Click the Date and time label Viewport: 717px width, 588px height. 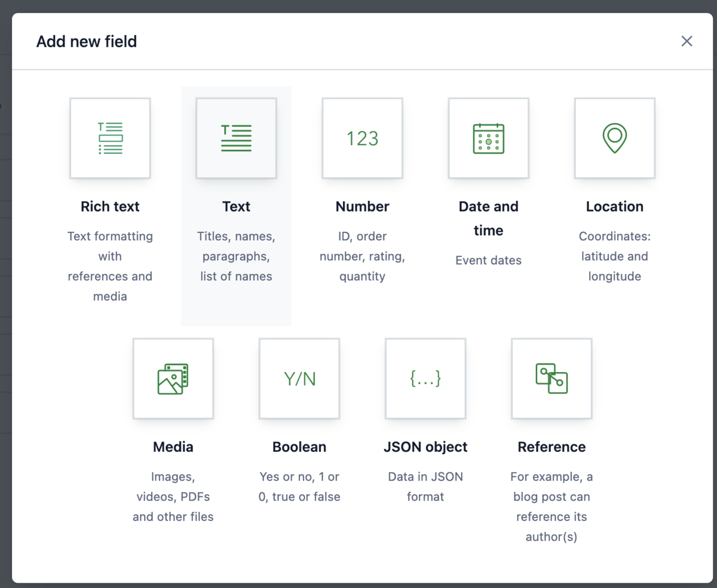[489, 219]
